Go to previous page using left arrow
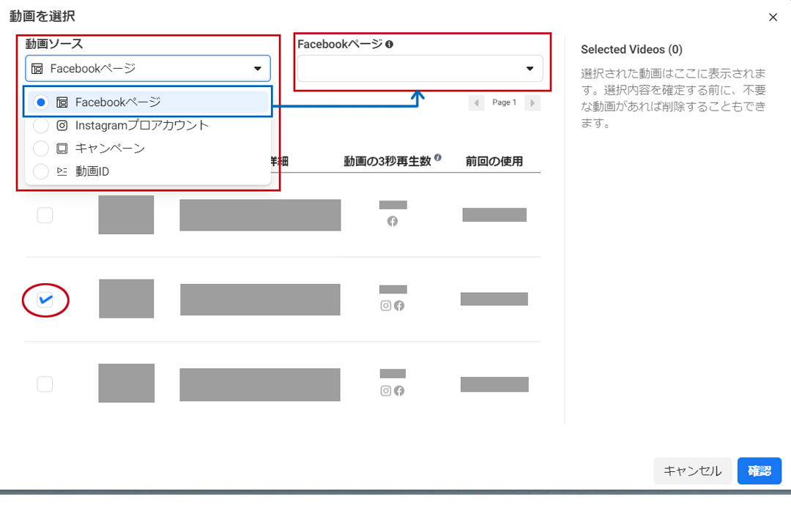The image size is (791, 532). click(477, 103)
